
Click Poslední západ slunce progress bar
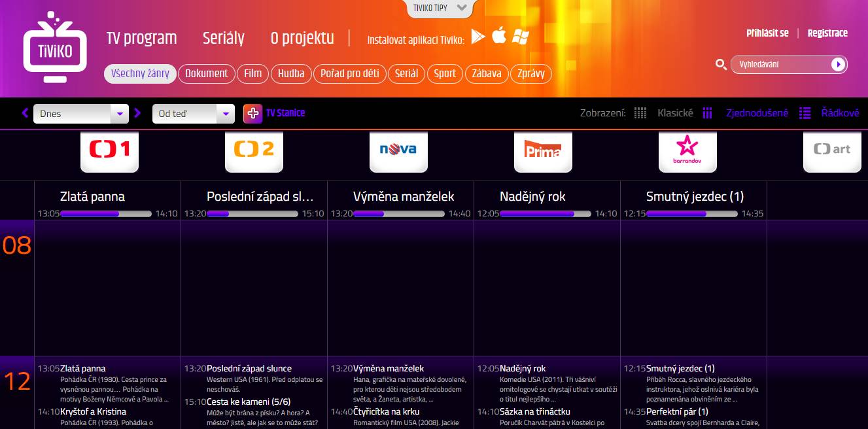pos(252,213)
